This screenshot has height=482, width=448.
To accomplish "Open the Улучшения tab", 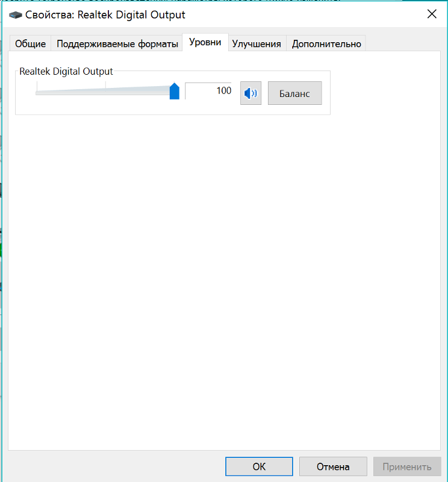I will click(x=257, y=43).
